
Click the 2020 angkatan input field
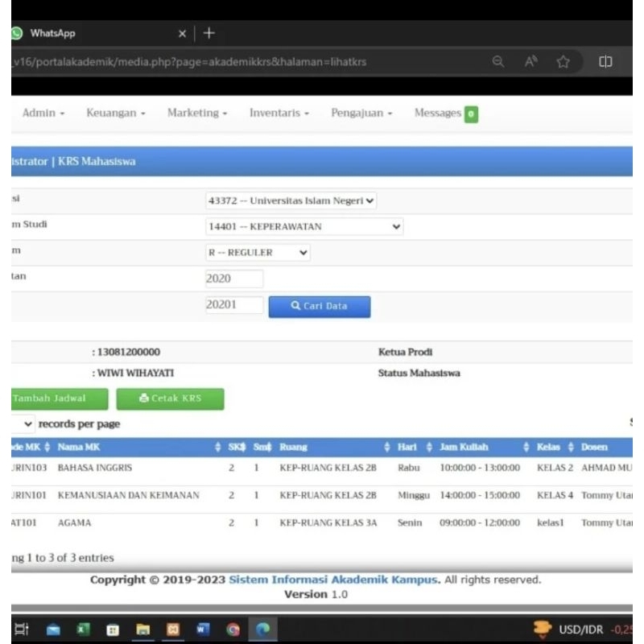tap(233, 278)
